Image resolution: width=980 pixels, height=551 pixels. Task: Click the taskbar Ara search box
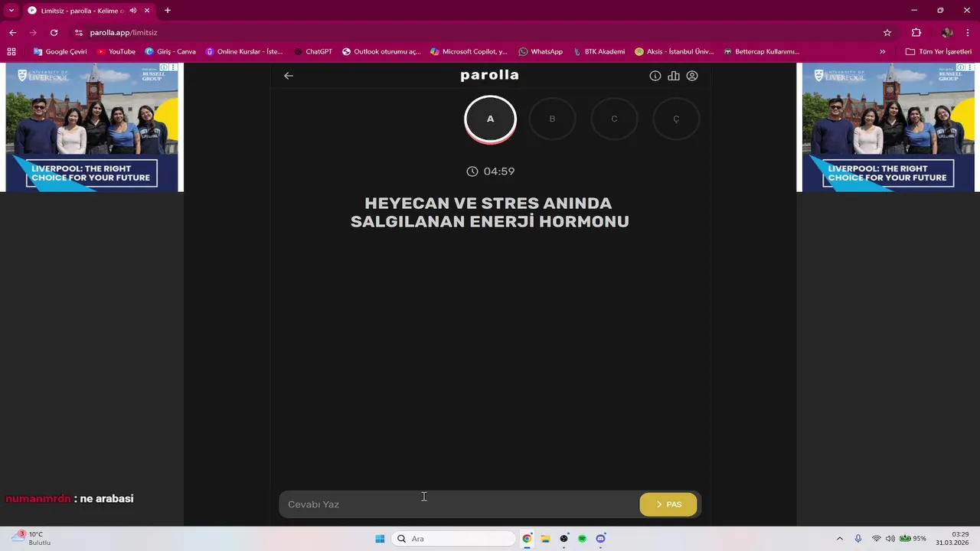click(453, 539)
